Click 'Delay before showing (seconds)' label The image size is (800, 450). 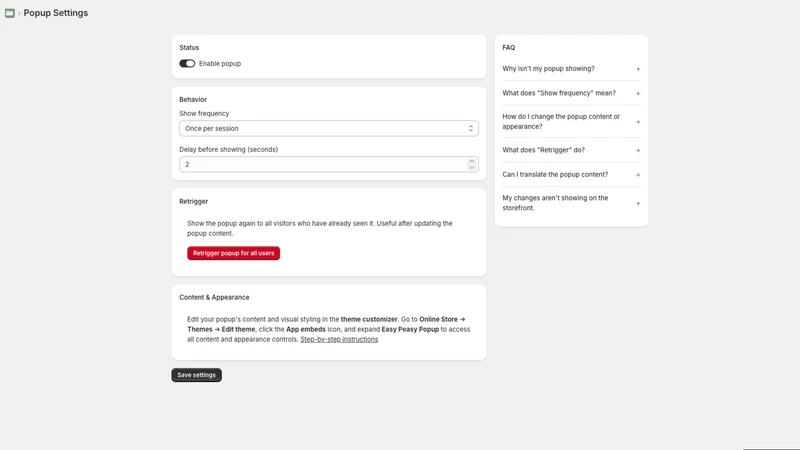[x=229, y=149]
